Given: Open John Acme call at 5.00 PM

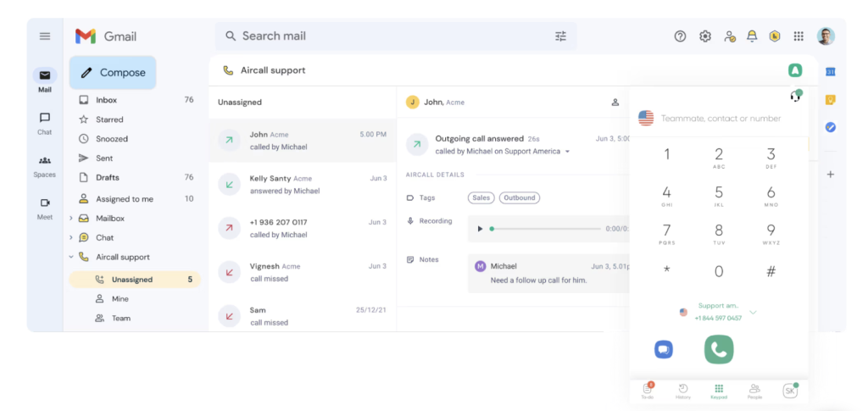Looking at the screenshot, I should [303, 141].
